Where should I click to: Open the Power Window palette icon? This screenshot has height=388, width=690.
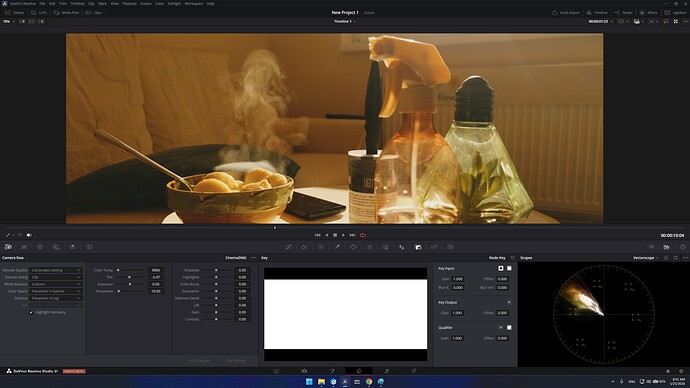(353, 247)
